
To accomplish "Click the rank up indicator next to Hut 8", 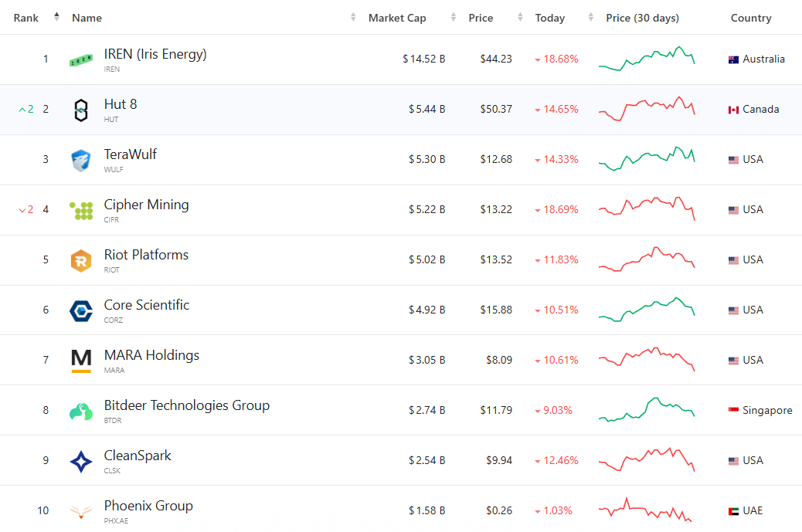I will point(25,109).
